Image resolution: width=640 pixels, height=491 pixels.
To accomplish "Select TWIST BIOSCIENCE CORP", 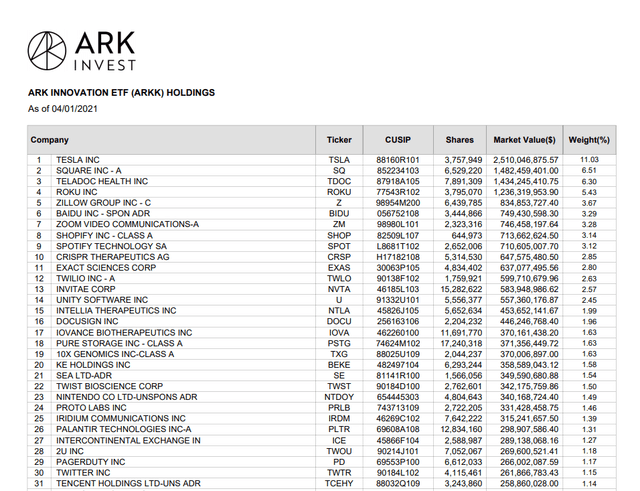I will [109, 386].
